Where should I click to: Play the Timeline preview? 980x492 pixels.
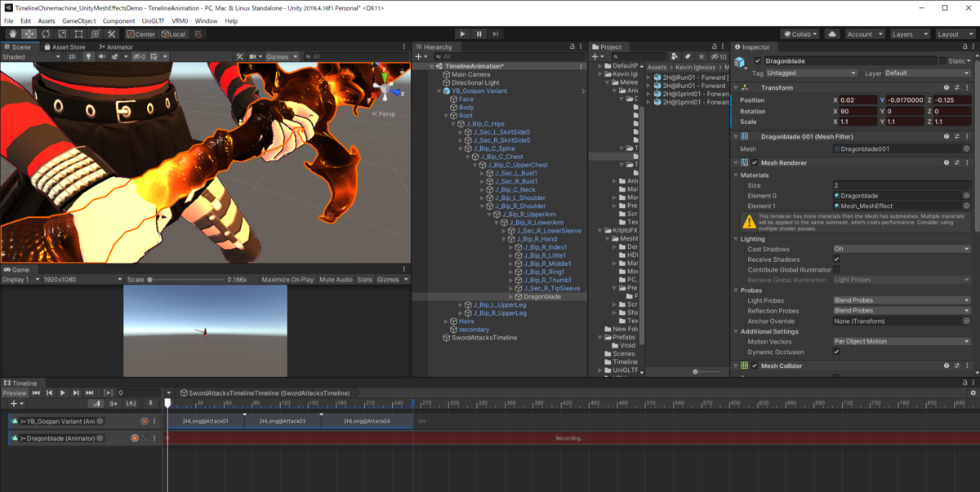point(63,393)
